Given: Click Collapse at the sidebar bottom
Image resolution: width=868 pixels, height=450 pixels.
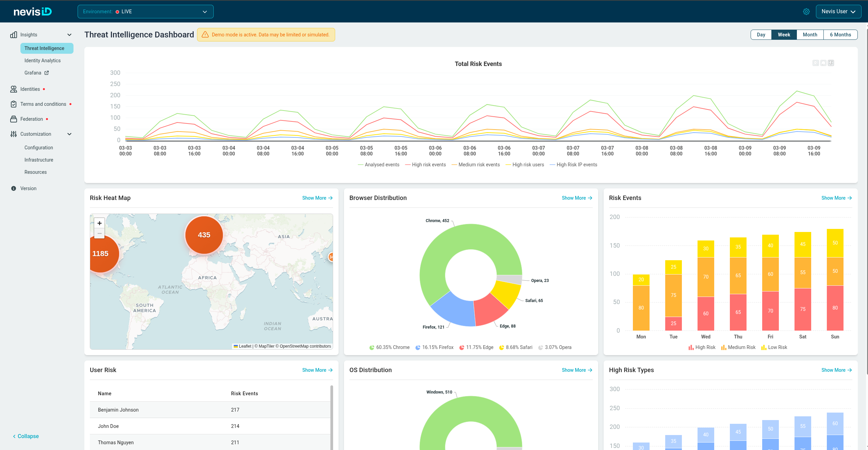Looking at the screenshot, I should tap(26, 436).
